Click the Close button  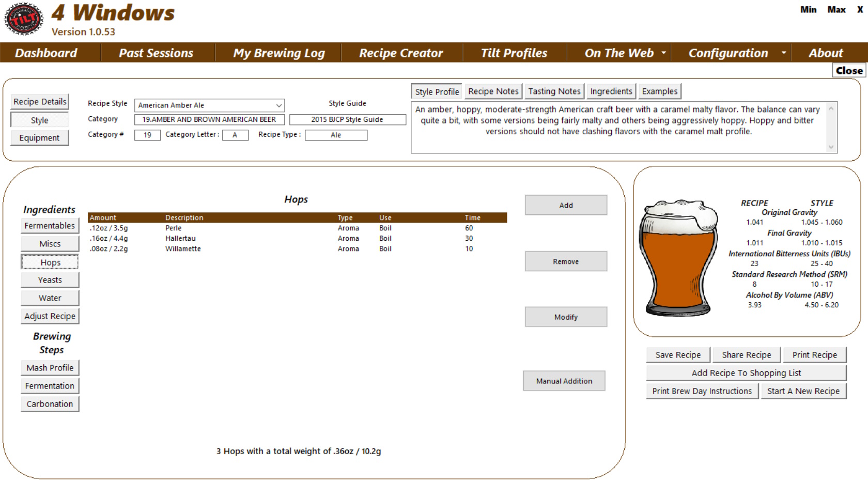(x=849, y=70)
